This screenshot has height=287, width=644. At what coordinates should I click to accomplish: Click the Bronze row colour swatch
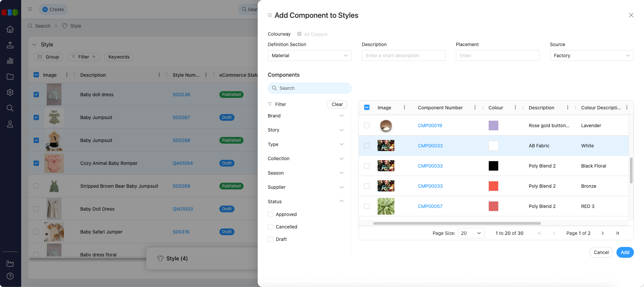point(493,186)
